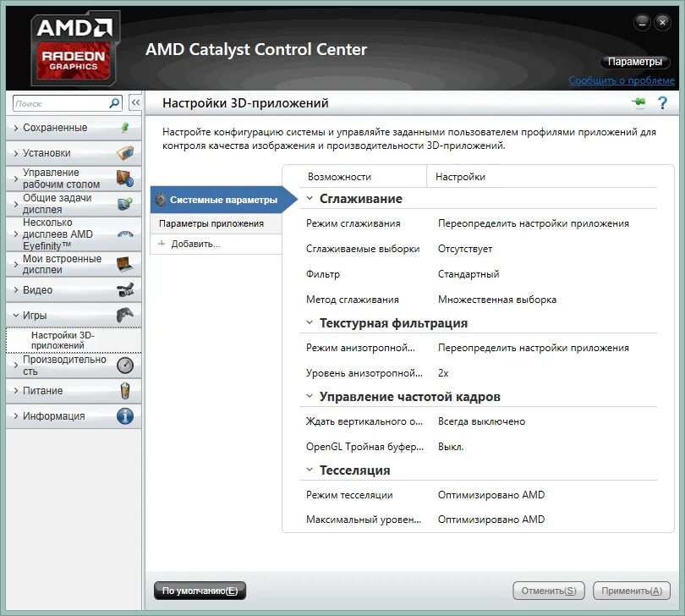685x616 pixels.
Task: Change Режим тесселяции value Оптимизировано AMD
Action: [x=491, y=494]
